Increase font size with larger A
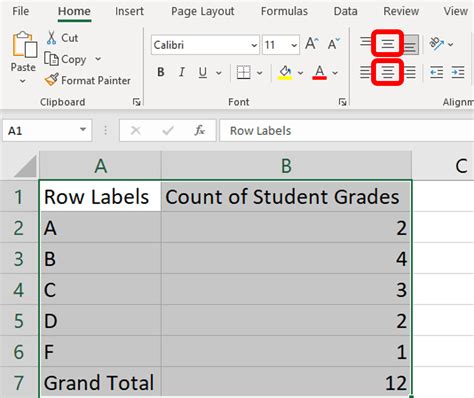The image size is (474, 398). point(312,44)
